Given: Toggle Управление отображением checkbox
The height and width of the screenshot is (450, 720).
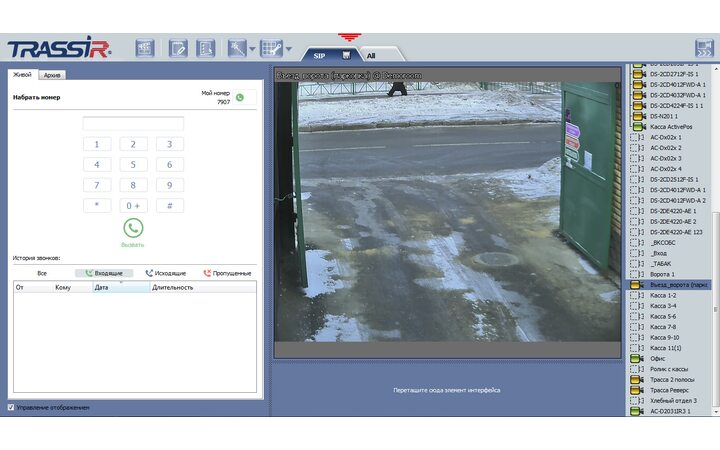Looking at the screenshot, I should pos(11,407).
